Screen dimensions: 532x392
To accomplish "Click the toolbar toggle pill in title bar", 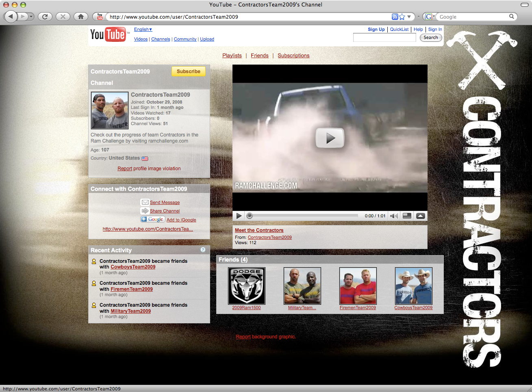I will (x=525, y=4).
